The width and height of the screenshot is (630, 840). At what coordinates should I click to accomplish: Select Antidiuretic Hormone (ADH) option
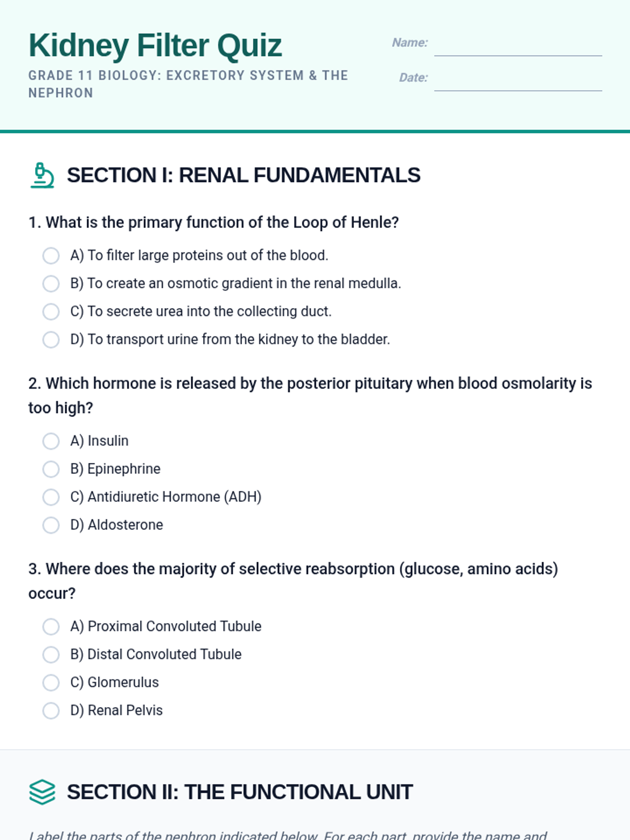[51, 497]
